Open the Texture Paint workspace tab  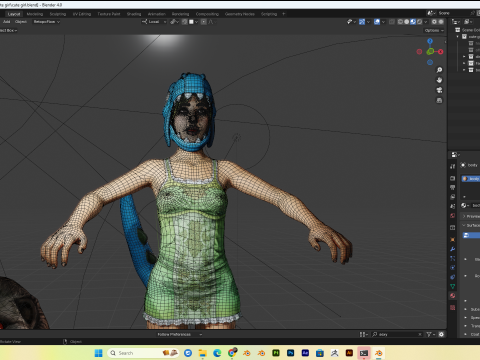coord(109,14)
